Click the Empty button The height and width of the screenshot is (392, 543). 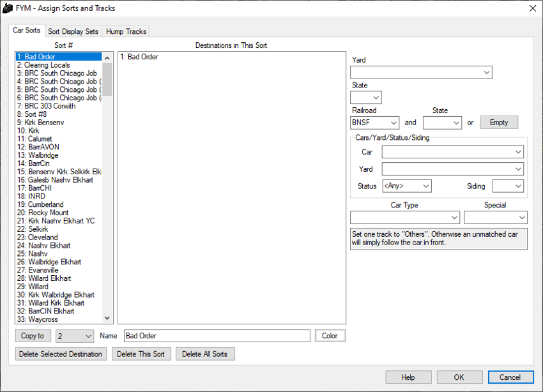(499, 123)
